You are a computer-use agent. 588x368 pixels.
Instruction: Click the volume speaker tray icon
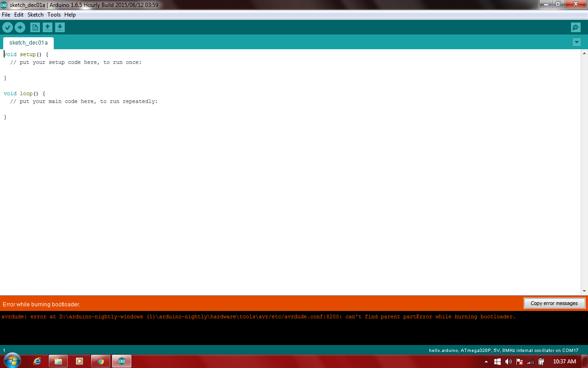[509, 362]
